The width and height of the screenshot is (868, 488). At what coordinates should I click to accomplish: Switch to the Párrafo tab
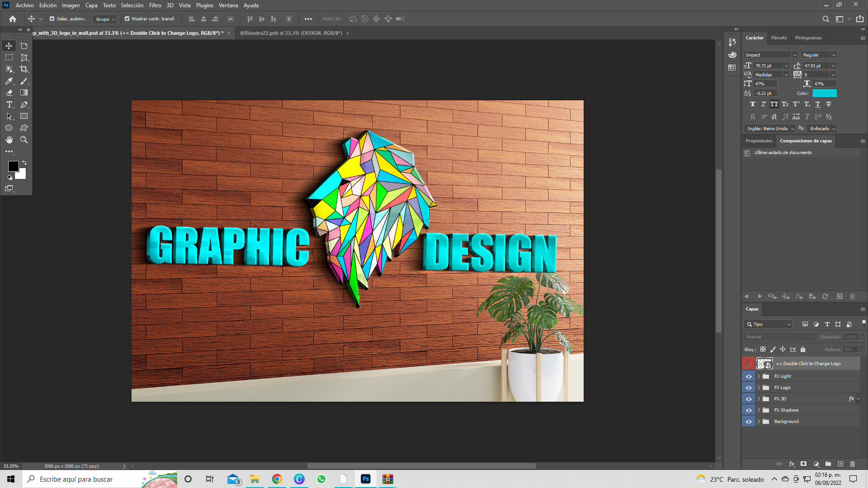[x=778, y=38]
